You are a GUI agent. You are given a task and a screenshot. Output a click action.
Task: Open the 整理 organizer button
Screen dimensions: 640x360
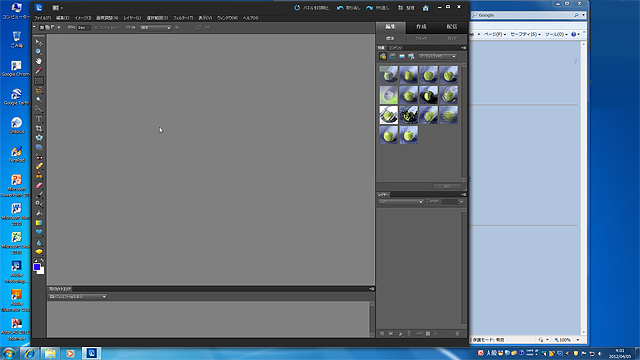coord(406,8)
